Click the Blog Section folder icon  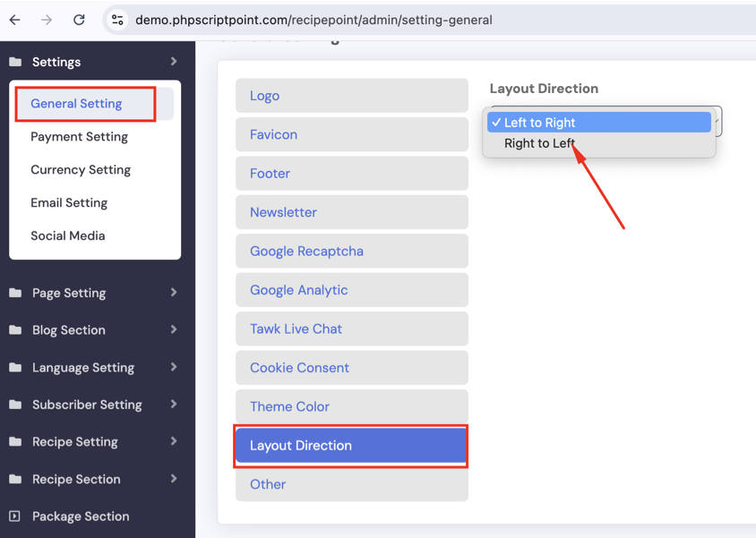pyautogui.click(x=15, y=329)
